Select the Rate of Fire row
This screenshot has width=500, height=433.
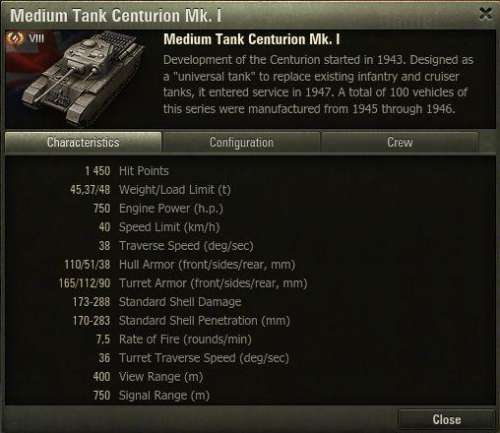tap(174, 339)
